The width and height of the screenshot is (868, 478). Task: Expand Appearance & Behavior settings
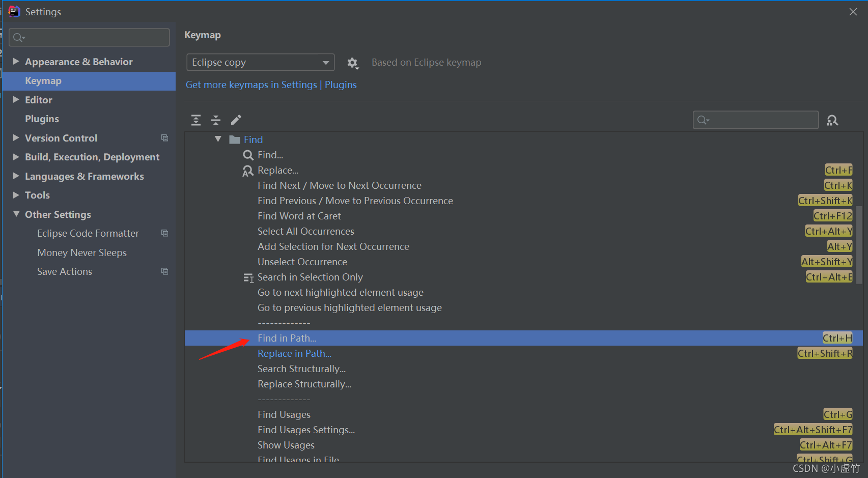point(16,62)
